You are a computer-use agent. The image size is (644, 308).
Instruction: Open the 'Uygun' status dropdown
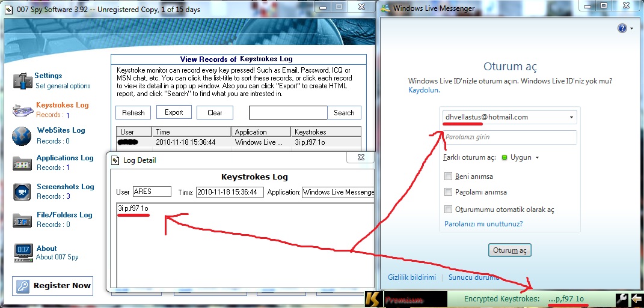520,157
